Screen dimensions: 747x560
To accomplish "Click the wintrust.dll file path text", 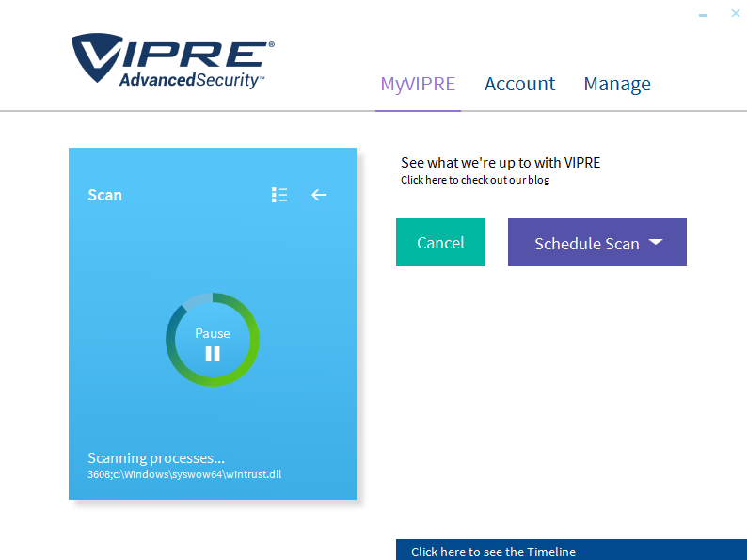I will (x=184, y=474).
